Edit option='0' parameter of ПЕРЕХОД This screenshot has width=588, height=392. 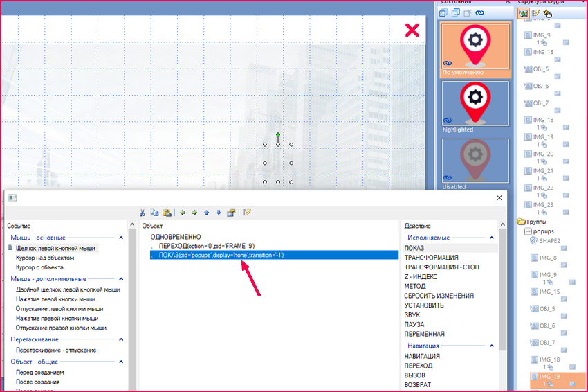(200, 246)
